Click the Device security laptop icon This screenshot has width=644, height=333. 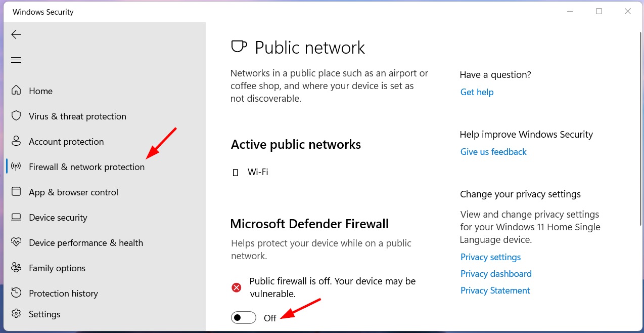click(x=16, y=217)
